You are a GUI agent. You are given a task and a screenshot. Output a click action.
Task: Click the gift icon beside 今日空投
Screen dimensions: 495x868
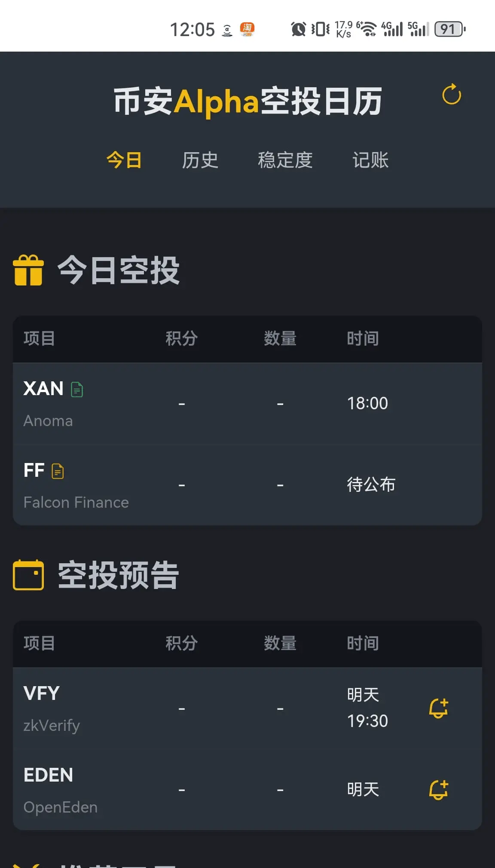28,270
